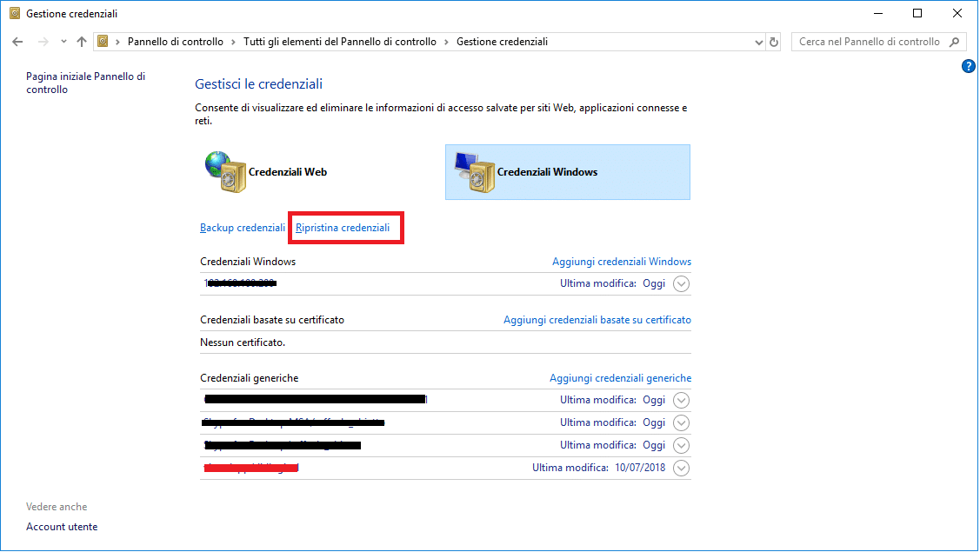Click the Ripristina credenziali link
980x552 pixels.
[343, 228]
